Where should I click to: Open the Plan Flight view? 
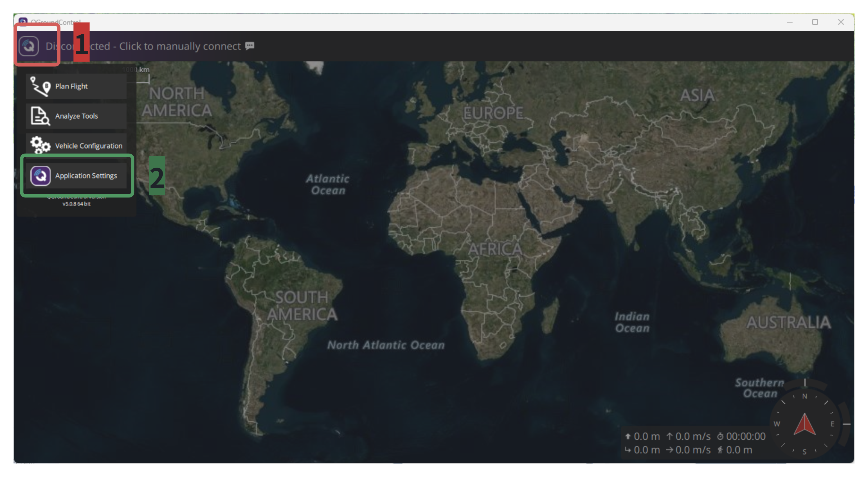(x=76, y=86)
